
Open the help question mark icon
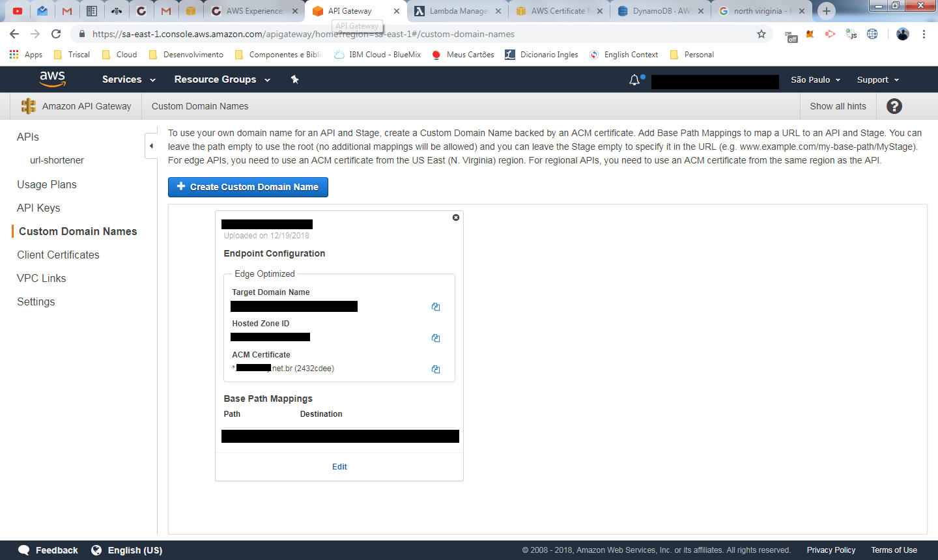coord(894,106)
